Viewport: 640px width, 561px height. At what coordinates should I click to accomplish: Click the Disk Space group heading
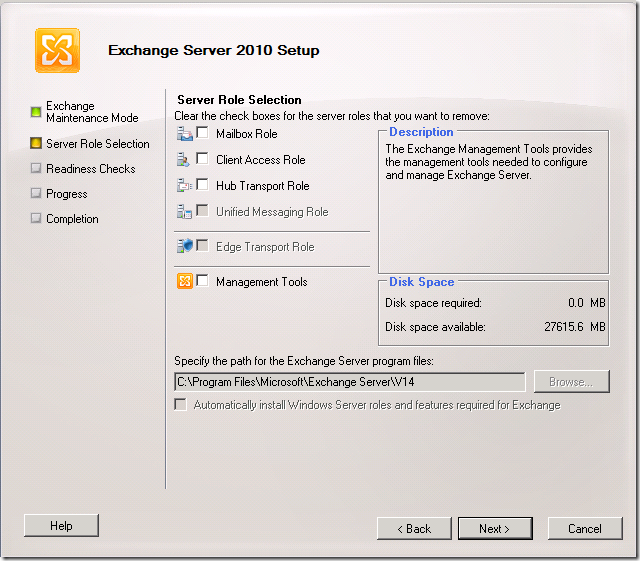[422, 282]
